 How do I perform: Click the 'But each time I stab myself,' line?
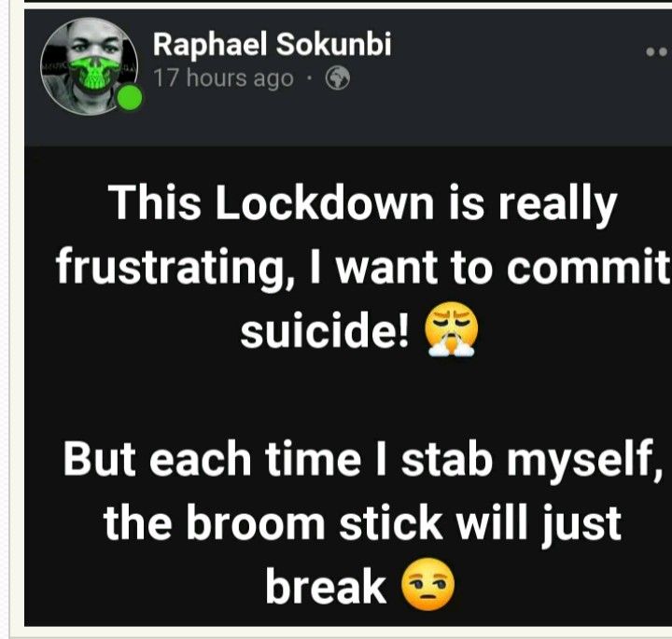(362, 459)
